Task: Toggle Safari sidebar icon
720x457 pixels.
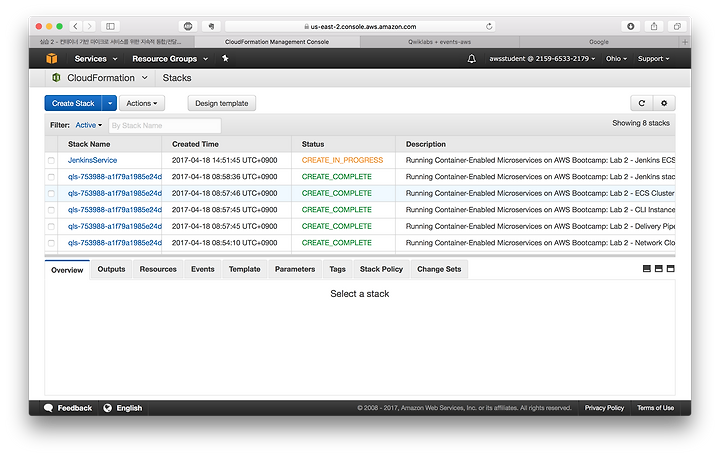Action: click(x=110, y=26)
